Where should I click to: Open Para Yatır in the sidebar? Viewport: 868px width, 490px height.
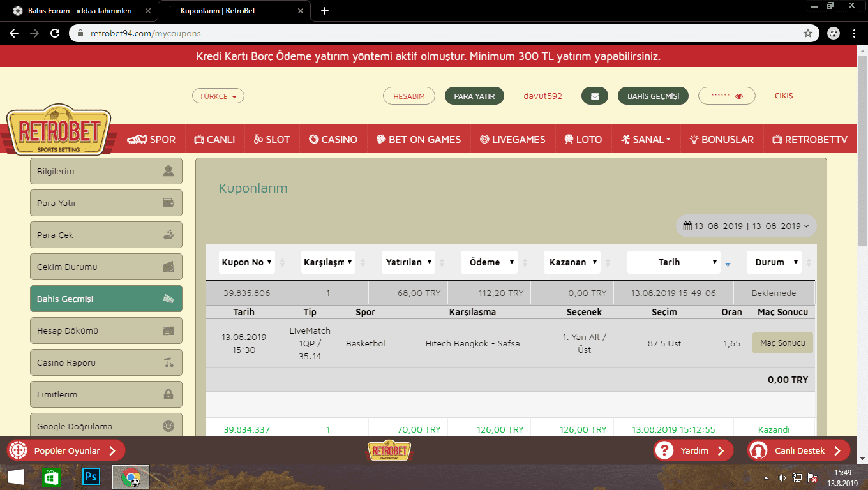click(106, 203)
